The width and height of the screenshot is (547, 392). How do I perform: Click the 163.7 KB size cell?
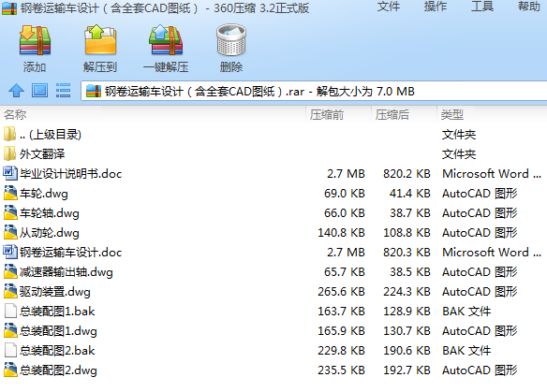341,311
